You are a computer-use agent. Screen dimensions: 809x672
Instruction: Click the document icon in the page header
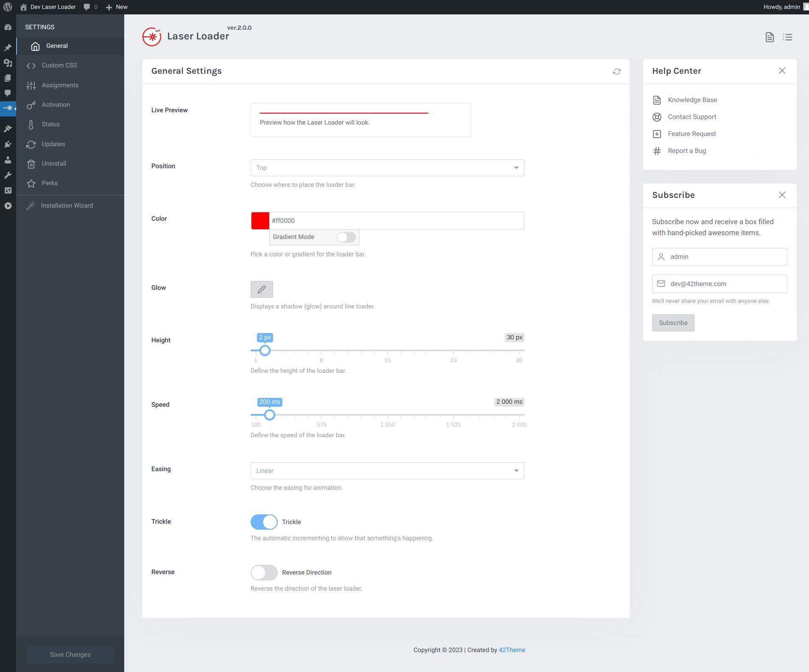[x=770, y=37]
